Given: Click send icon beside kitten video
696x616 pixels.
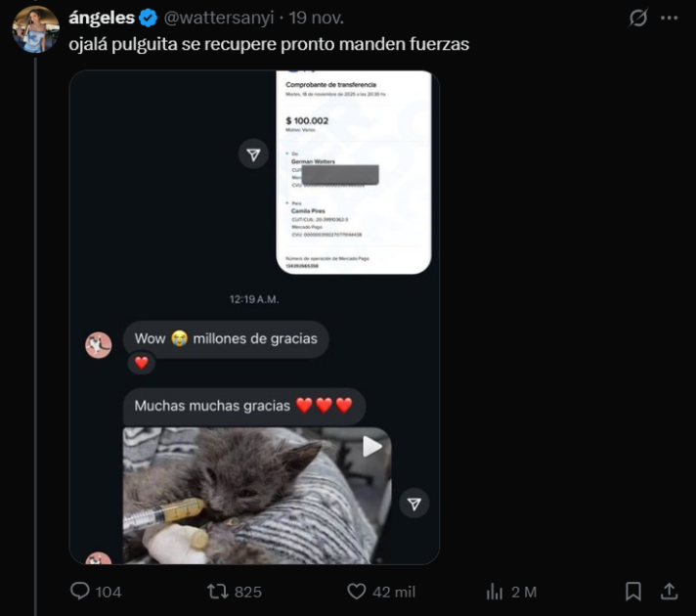Looking at the screenshot, I should click(414, 503).
